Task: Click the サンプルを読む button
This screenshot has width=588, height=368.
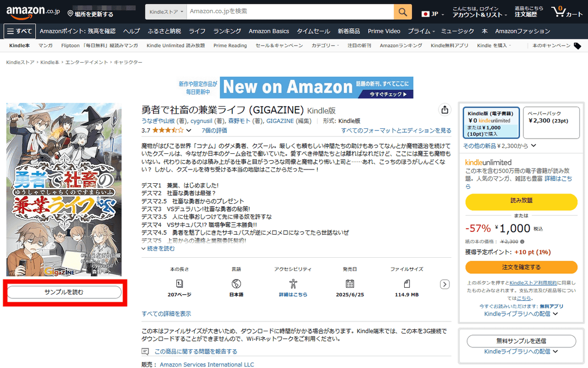Action: tap(64, 292)
